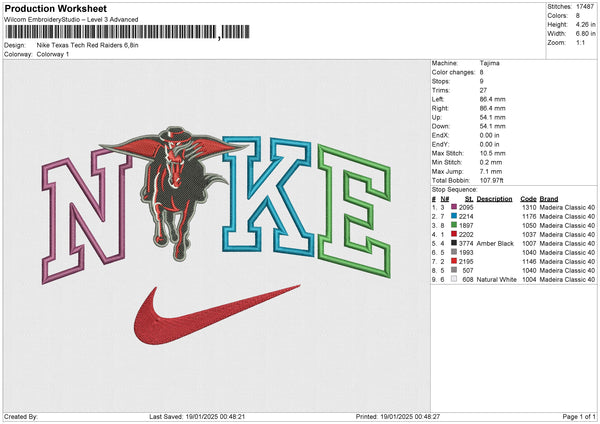Click the Machine value 'Tajima'

[x=489, y=63]
